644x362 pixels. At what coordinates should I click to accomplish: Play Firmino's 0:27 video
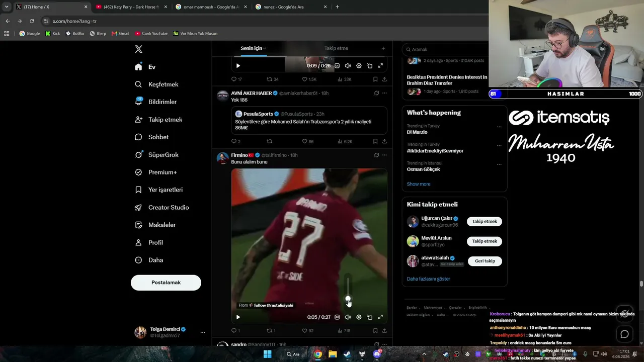(x=238, y=317)
